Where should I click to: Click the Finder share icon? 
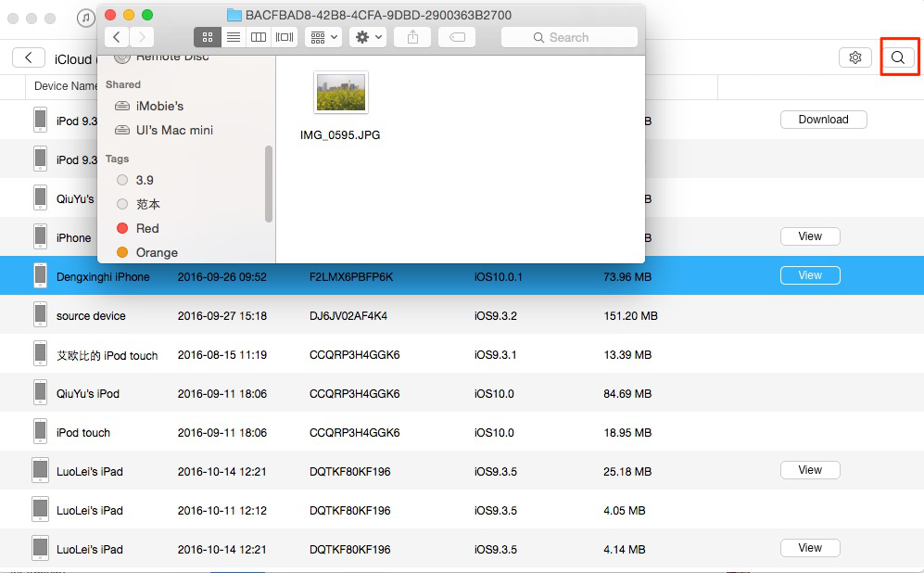point(411,37)
